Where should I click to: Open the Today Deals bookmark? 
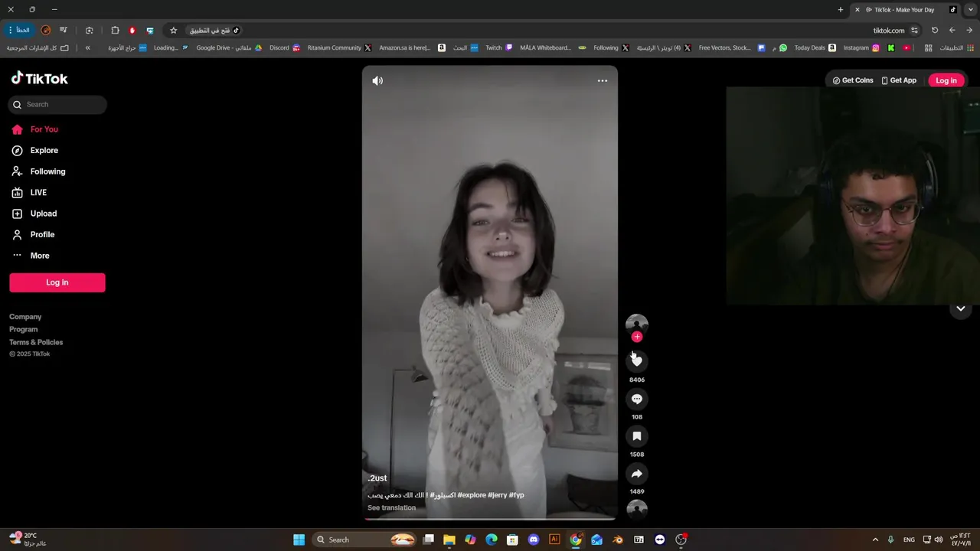coord(815,47)
